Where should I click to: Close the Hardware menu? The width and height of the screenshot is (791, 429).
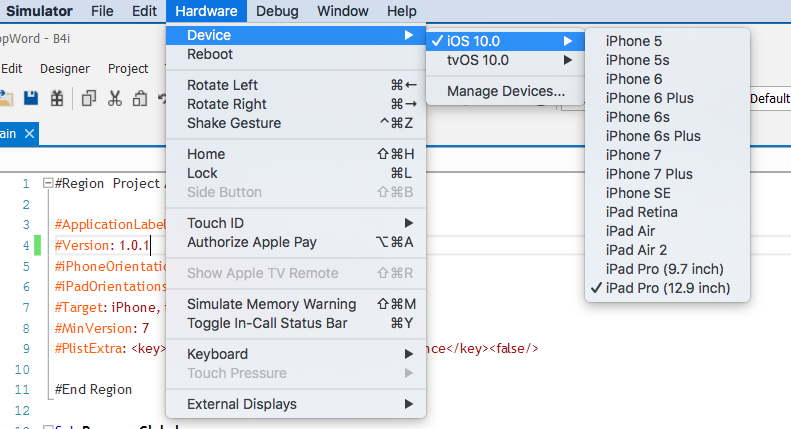[206, 11]
